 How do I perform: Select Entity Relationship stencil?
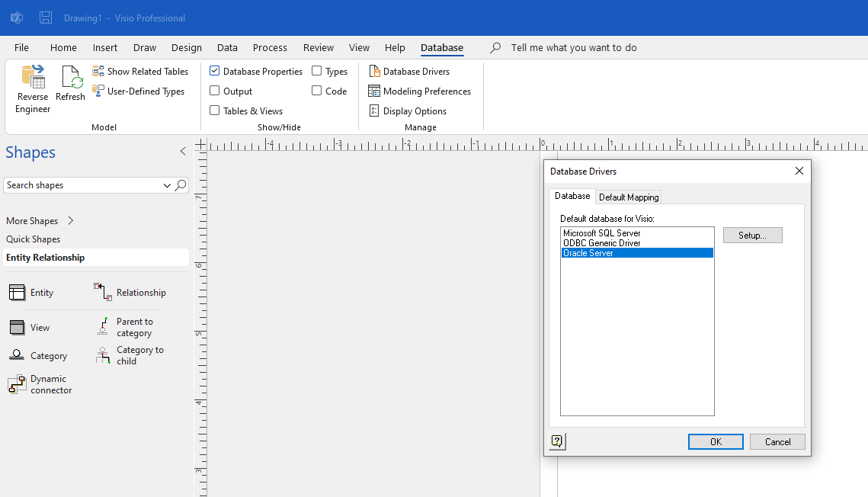coord(96,258)
